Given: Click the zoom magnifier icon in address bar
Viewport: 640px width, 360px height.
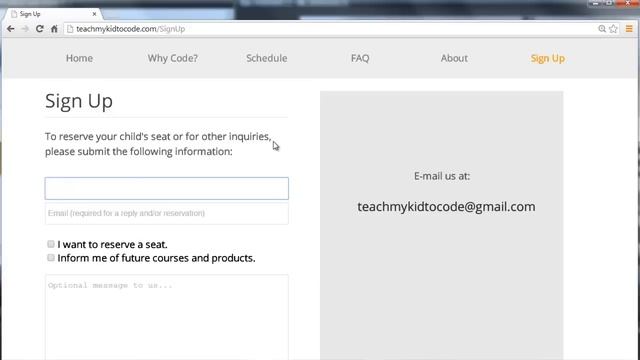Looking at the screenshot, I should click(x=602, y=29).
